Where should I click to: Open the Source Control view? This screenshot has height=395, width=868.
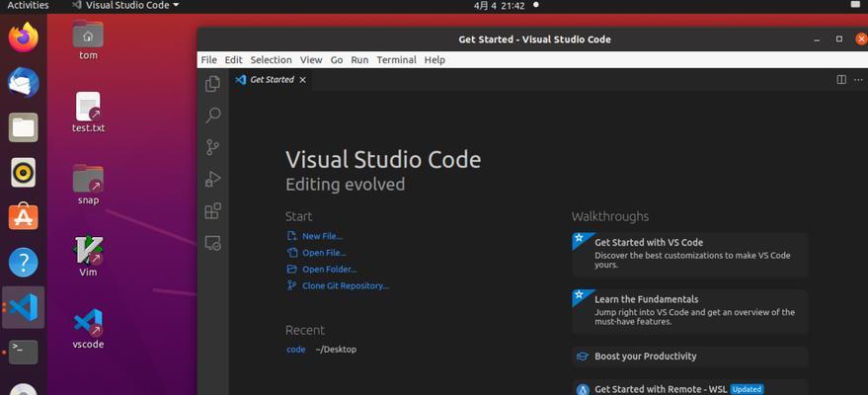click(x=212, y=147)
